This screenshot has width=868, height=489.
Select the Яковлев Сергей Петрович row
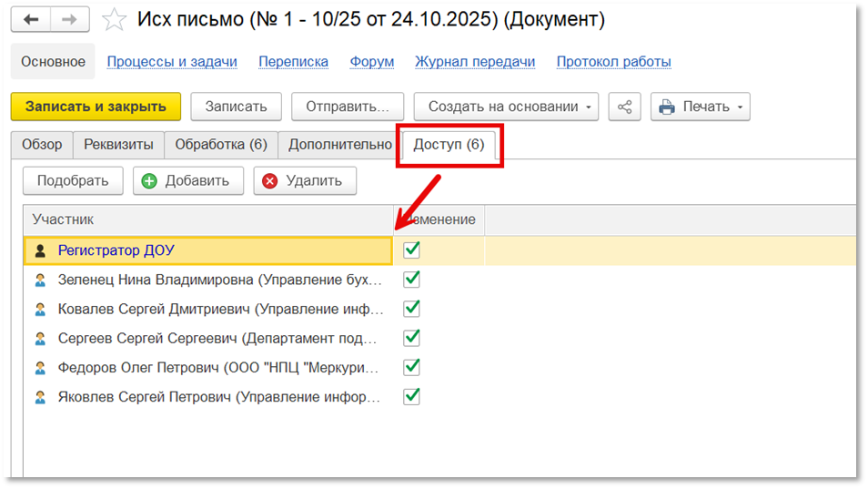(x=439, y=397)
